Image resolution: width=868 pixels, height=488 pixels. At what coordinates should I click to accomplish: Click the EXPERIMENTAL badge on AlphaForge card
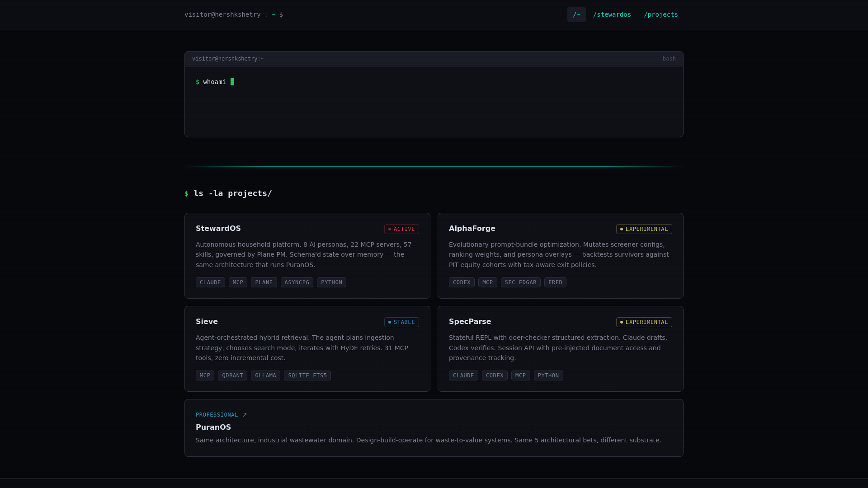coord(644,229)
